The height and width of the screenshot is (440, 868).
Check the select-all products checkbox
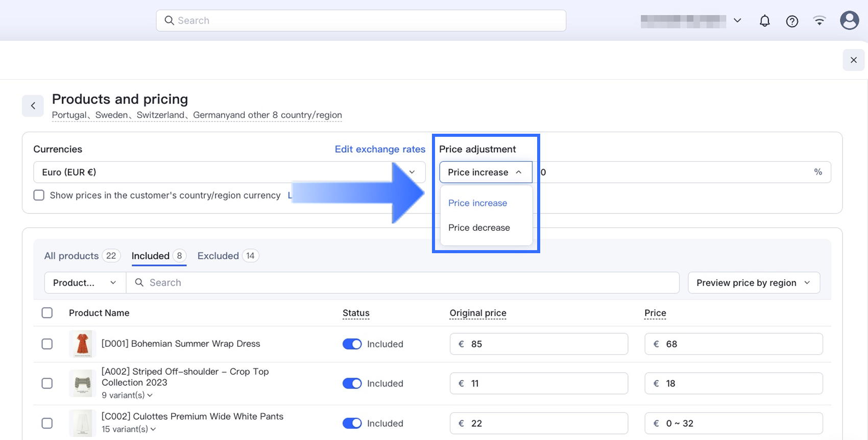pyautogui.click(x=47, y=313)
